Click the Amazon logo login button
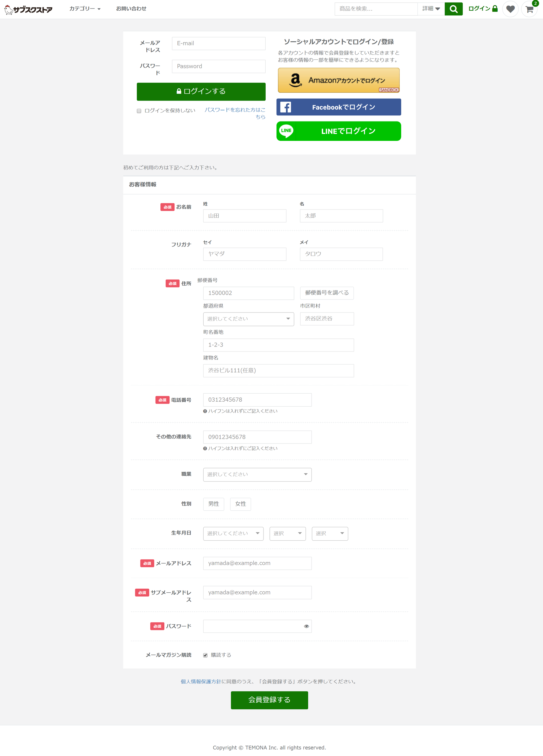Screen dimensions: 543x756 (x=339, y=80)
